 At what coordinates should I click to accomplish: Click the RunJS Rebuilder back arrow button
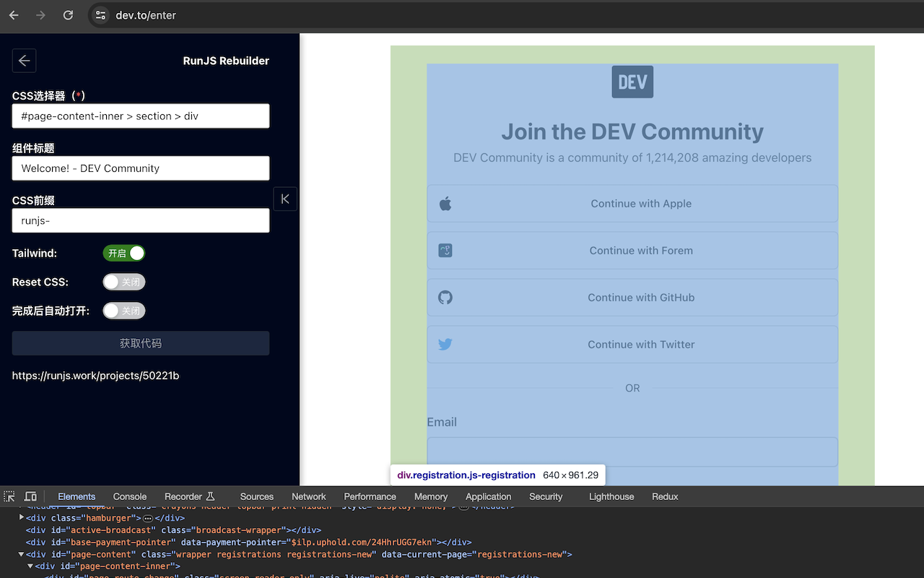coord(24,61)
